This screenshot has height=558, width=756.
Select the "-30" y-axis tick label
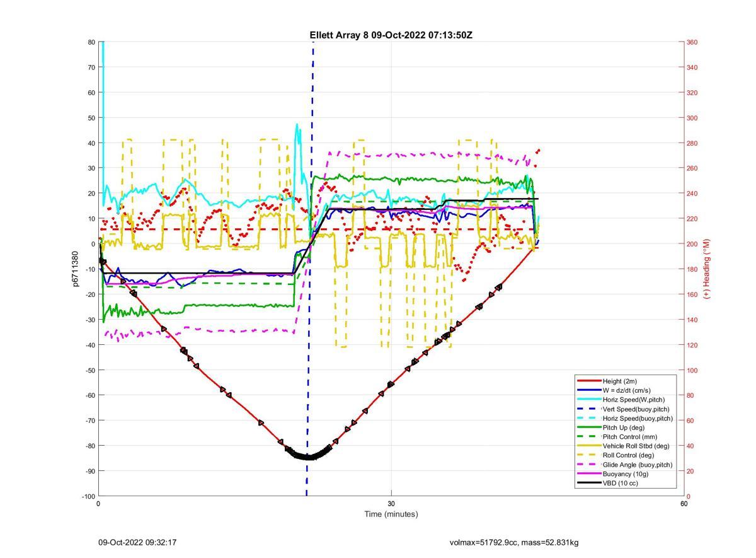coord(90,320)
